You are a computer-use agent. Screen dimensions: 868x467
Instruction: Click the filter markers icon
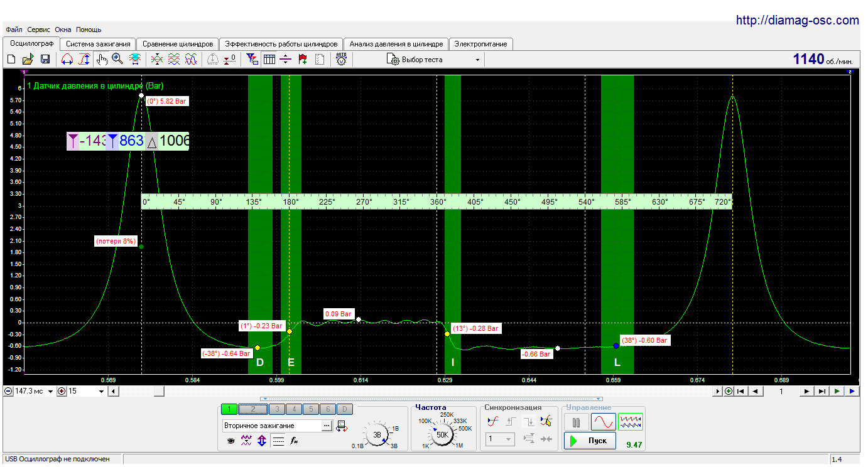(x=252, y=59)
